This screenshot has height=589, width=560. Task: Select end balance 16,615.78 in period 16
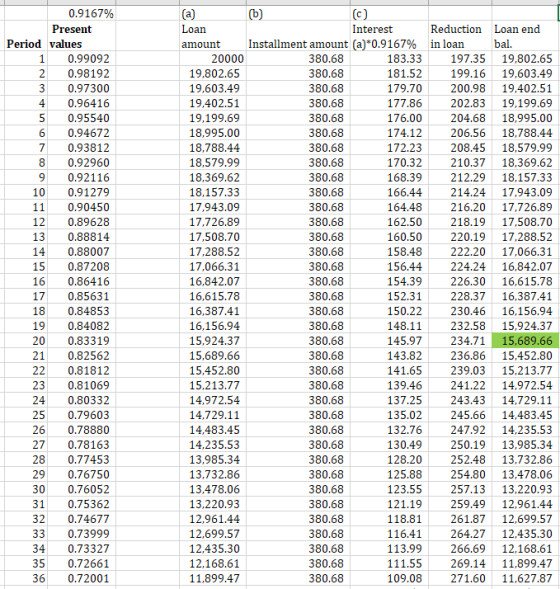click(527, 281)
